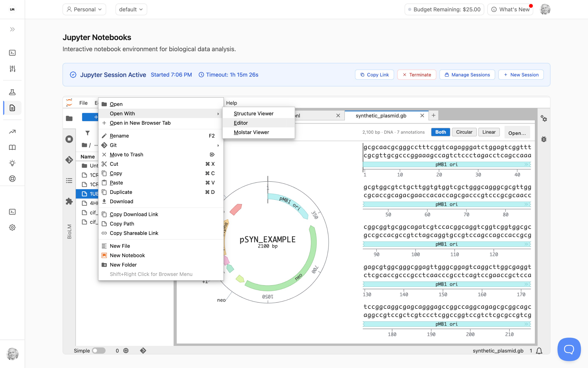Viewport: 588px width, 368px height.
Task: Click the Manage Sessions button
Action: coord(467,75)
